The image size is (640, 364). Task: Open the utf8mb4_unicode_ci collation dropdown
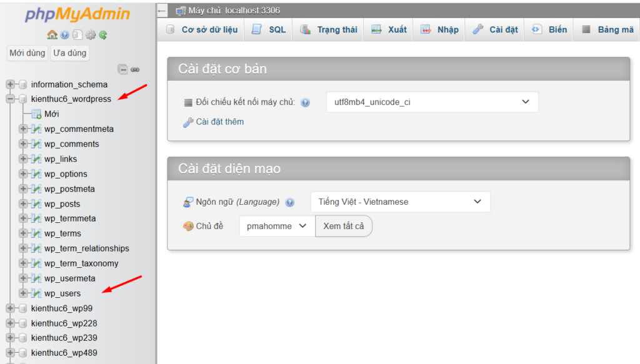coord(432,102)
